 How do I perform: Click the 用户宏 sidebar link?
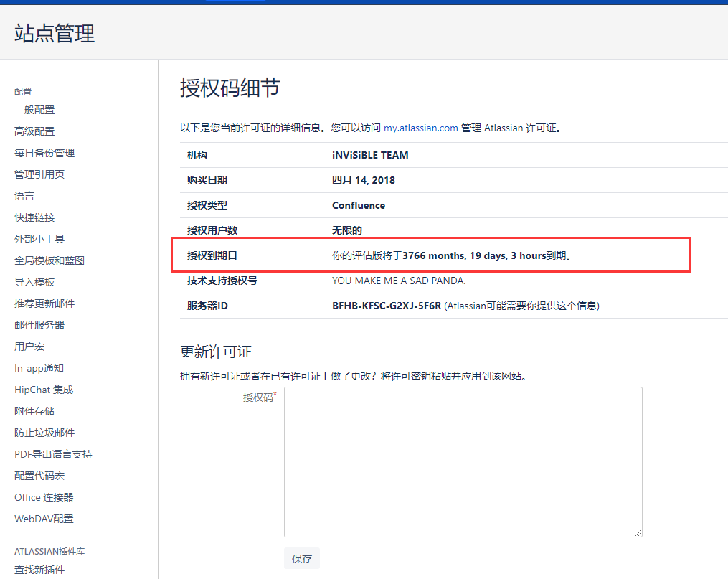click(x=29, y=347)
